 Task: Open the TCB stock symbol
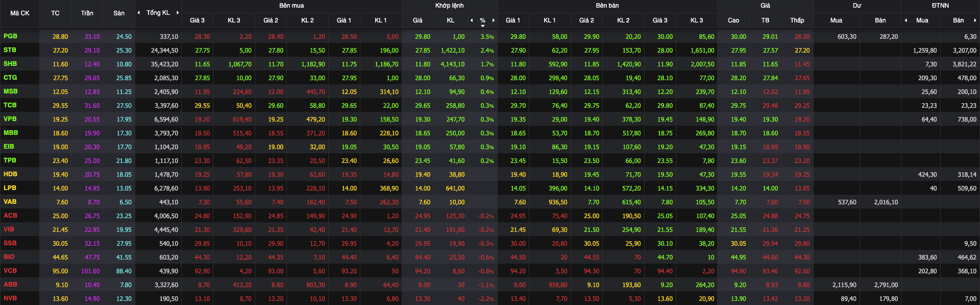[x=10, y=105]
